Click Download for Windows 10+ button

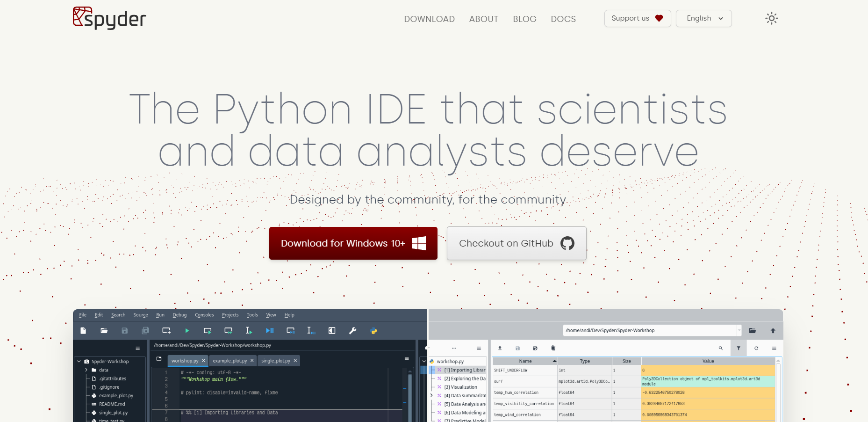point(353,243)
